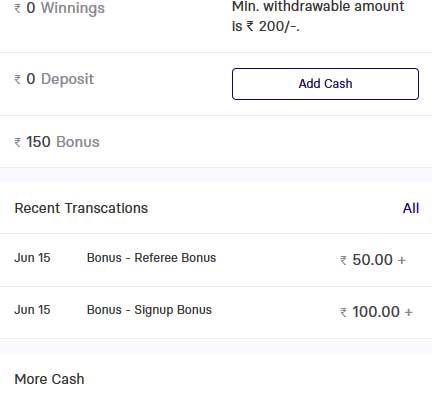
Task: Click Jun 15 date of Referee Bonus
Action: point(32,258)
